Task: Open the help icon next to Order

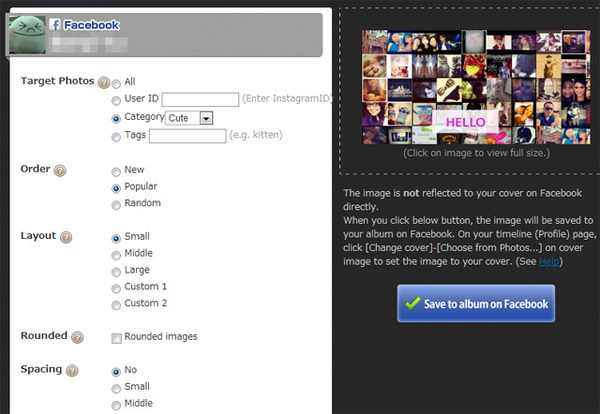Action: [59, 170]
